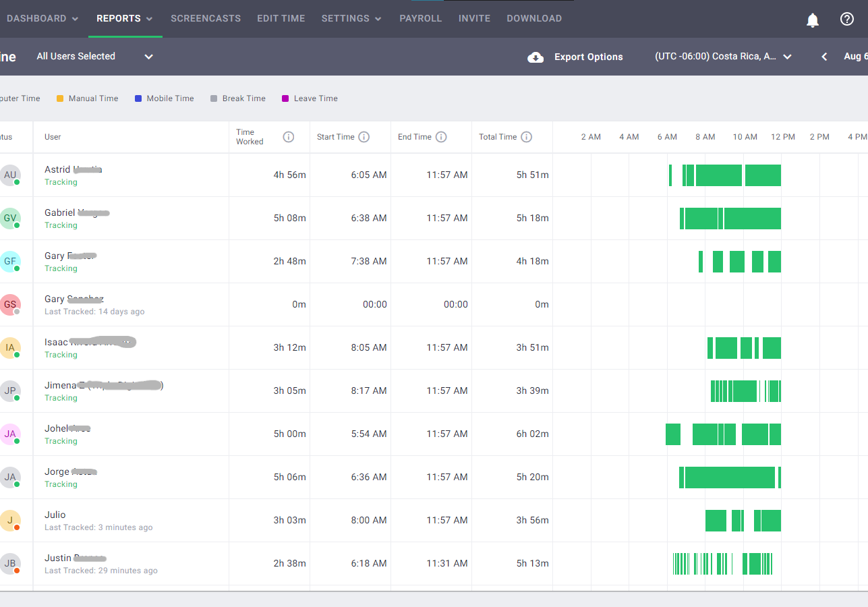This screenshot has width=868, height=607.
Task: Open Gabriel's user profile link
Action: tap(77, 212)
